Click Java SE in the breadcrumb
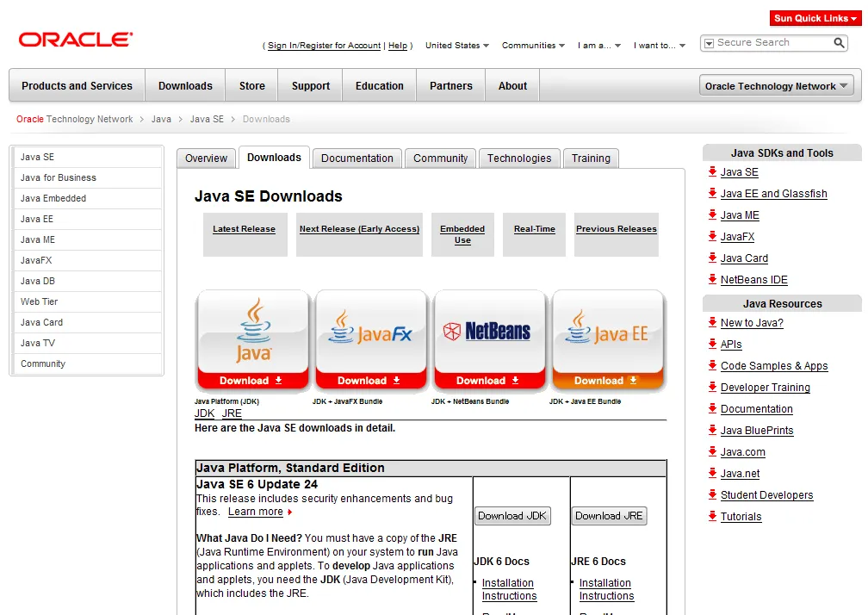Viewport: 868px width, 615px height. click(207, 119)
